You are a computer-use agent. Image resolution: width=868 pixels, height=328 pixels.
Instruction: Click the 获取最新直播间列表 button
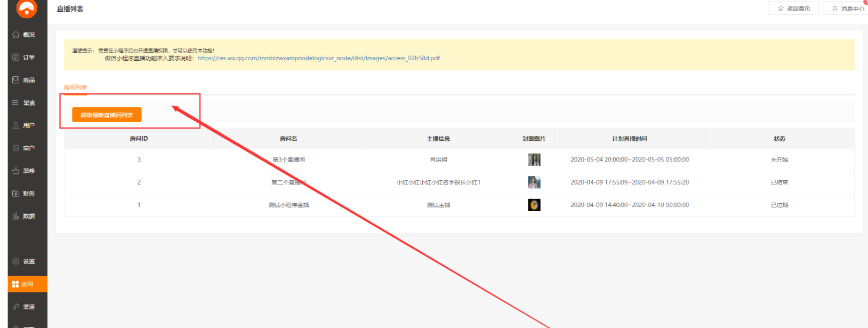pos(107,115)
